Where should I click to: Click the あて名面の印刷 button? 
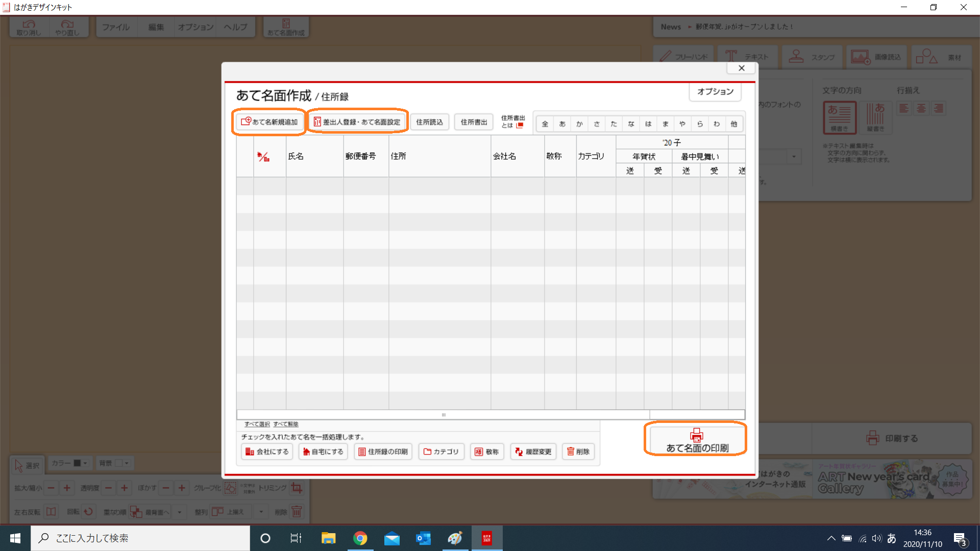pos(697,440)
